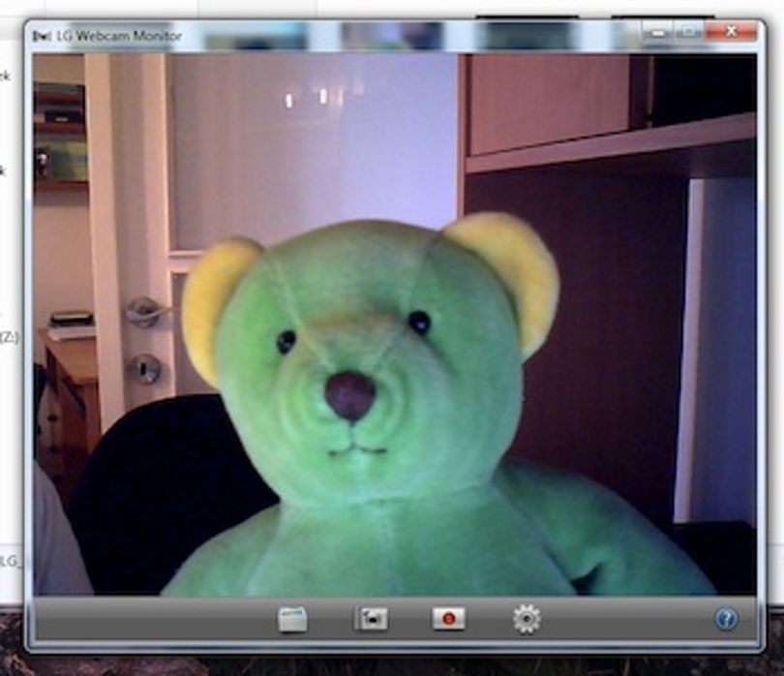Minimize the LG Webcam Monitor window
The image size is (784, 676).
(658, 33)
